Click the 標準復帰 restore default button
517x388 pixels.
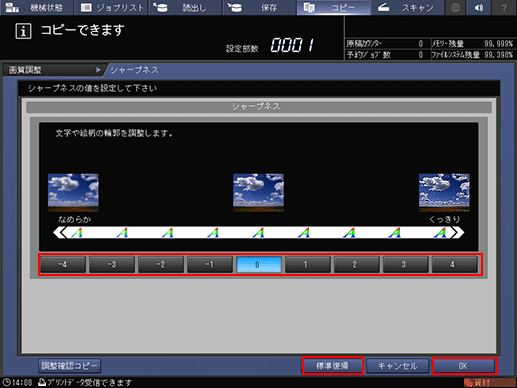pos(333,366)
